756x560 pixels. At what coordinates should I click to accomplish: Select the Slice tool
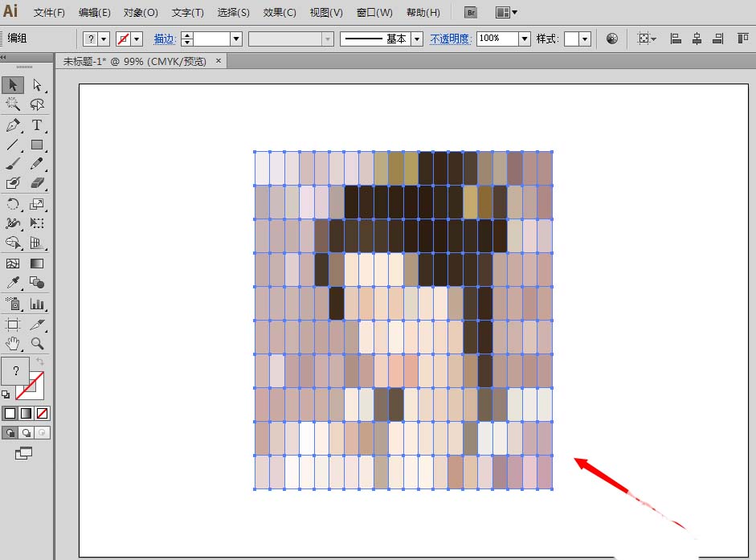(37, 324)
